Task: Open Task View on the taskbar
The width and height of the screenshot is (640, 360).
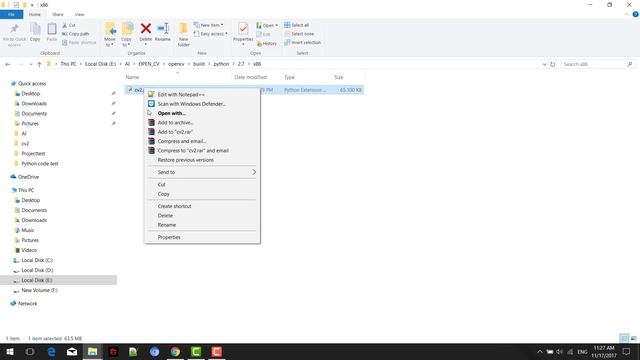Action: (x=30, y=351)
